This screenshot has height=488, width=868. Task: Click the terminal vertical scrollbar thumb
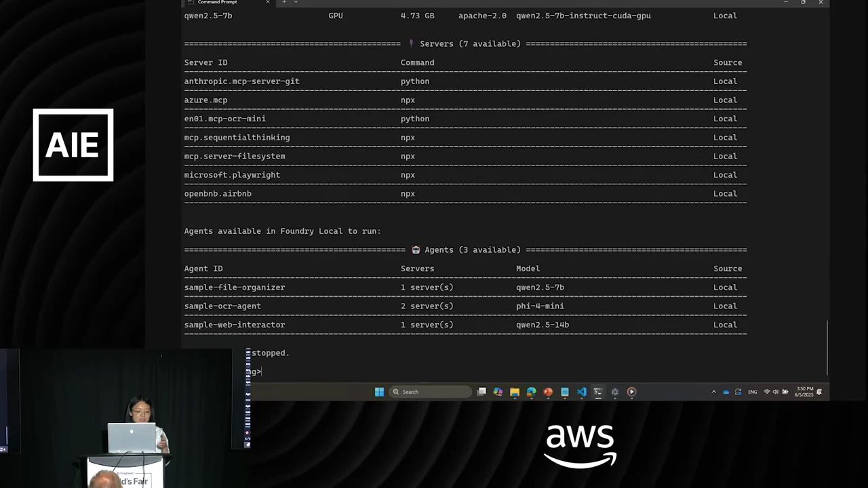coord(827,347)
